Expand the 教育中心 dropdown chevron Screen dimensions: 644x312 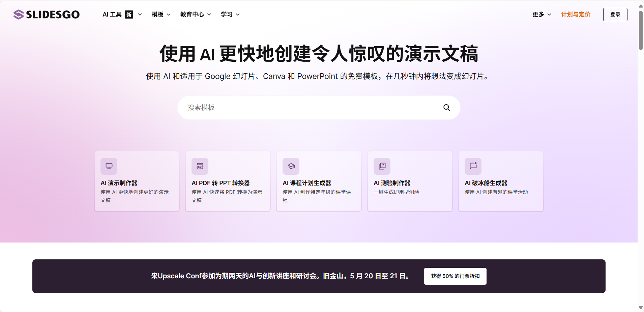pyautogui.click(x=209, y=15)
